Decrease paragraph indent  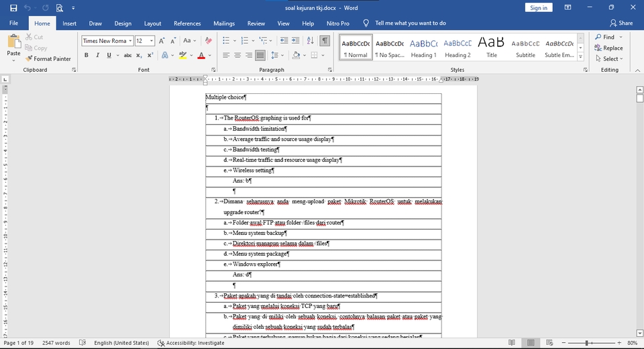[284, 41]
